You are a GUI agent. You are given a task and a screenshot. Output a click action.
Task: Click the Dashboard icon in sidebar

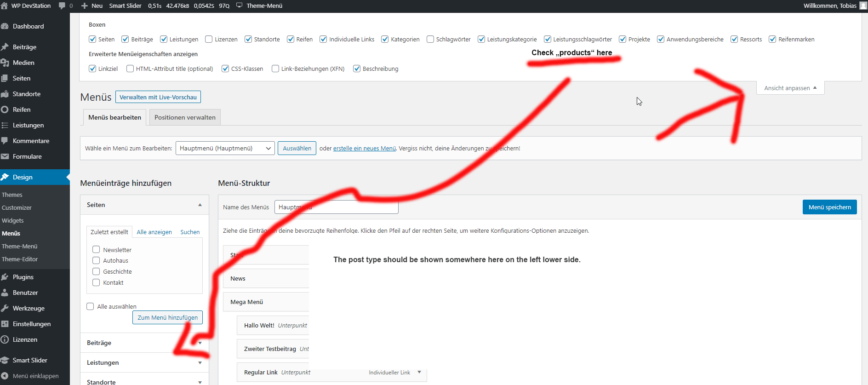(5, 26)
